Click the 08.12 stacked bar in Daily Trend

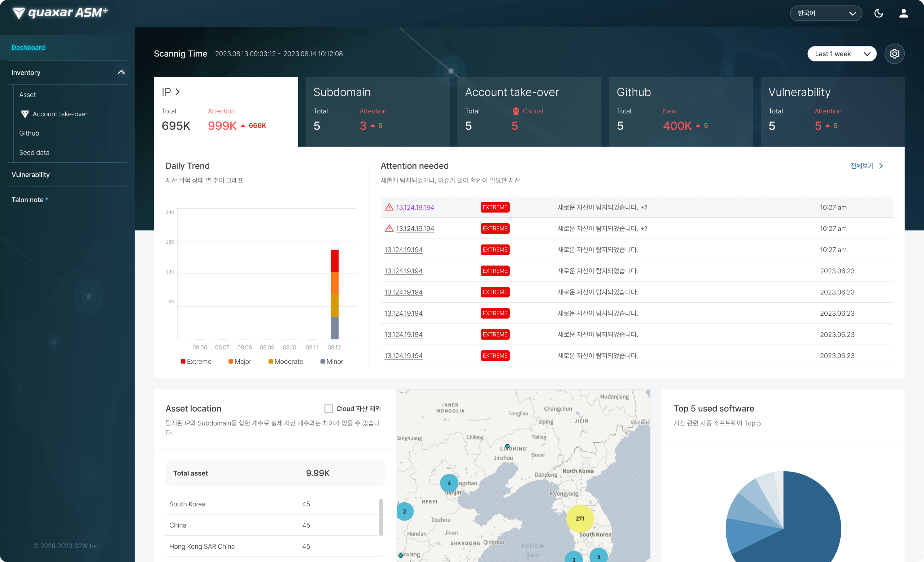point(335,294)
